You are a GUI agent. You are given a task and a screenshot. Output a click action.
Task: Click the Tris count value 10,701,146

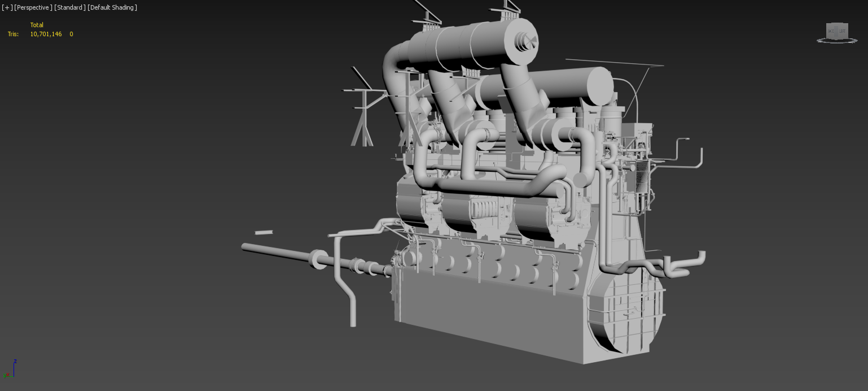click(x=46, y=34)
